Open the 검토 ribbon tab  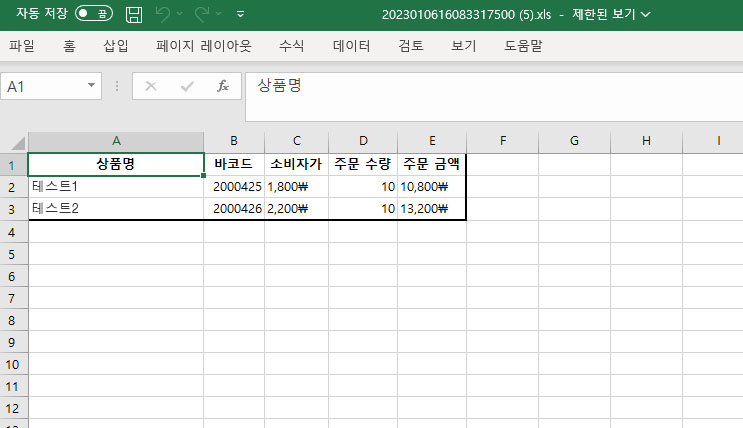[411, 46]
